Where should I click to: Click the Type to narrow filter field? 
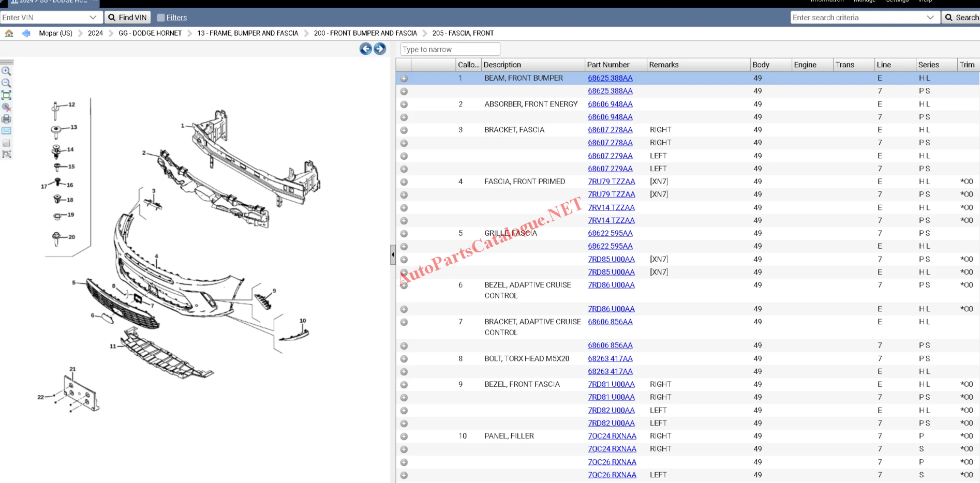[x=450, y=49]
